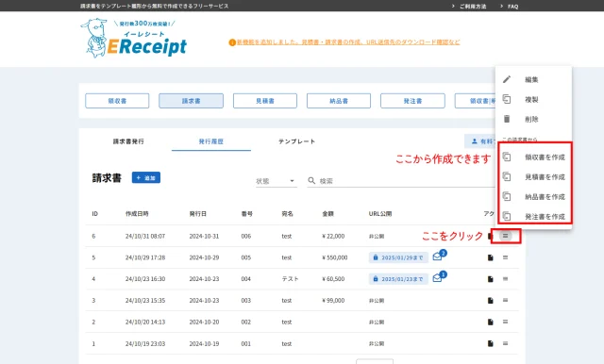This screenshot has width=604, height=364.
Task: Click the document icon for invoice 003
Action: pos(491,301)
